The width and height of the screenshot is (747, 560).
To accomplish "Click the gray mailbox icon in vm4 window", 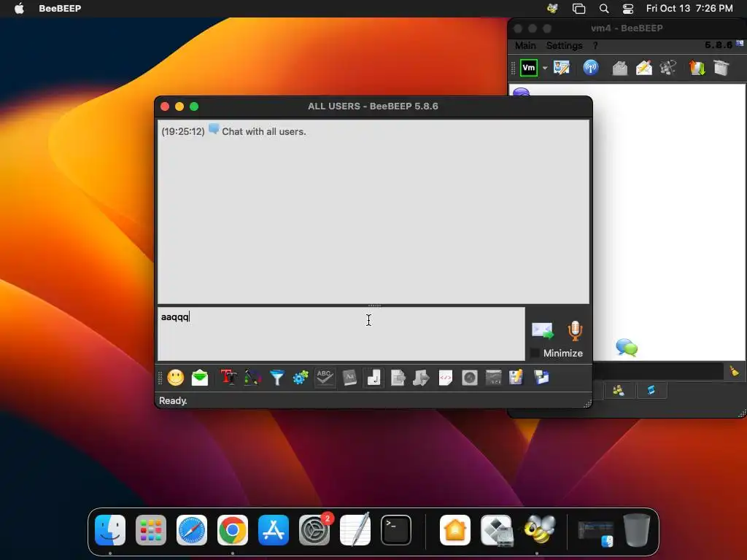I will (619, 68).
